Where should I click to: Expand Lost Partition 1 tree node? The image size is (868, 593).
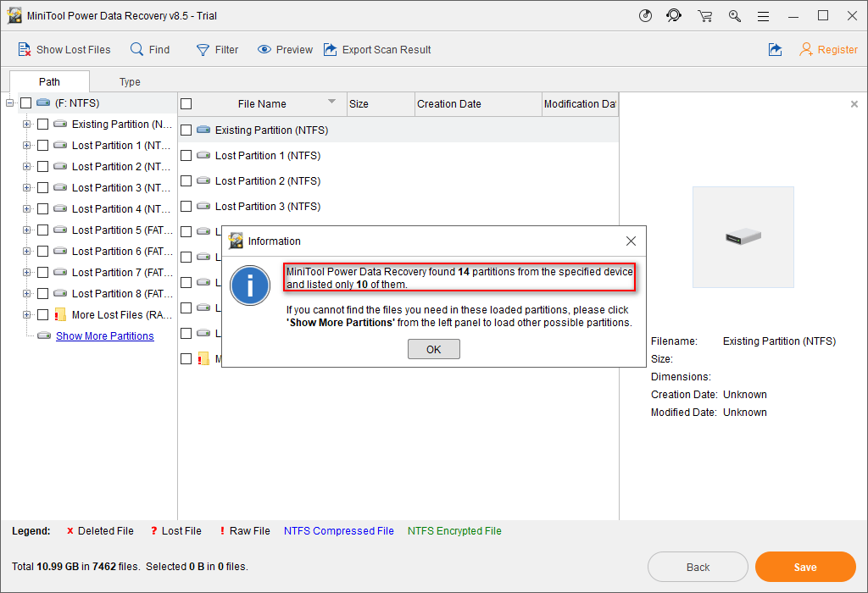point(26,145)
